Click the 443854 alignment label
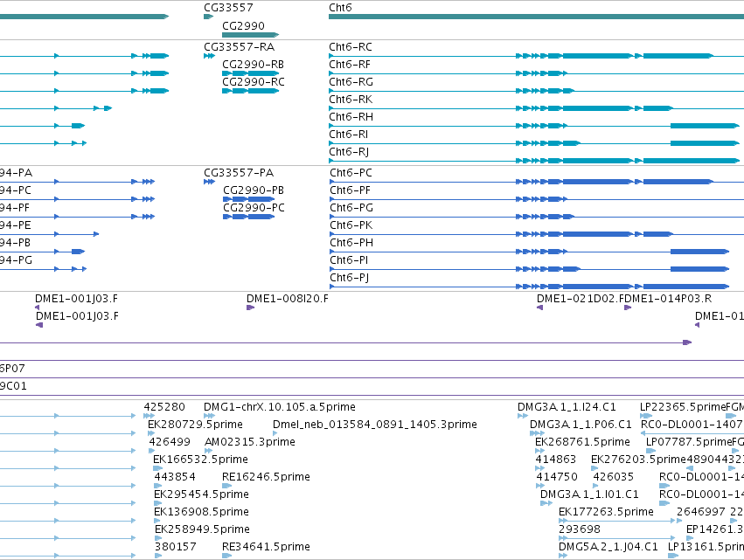744x560 pixels. pyautogui.click(x=175, y=476)
